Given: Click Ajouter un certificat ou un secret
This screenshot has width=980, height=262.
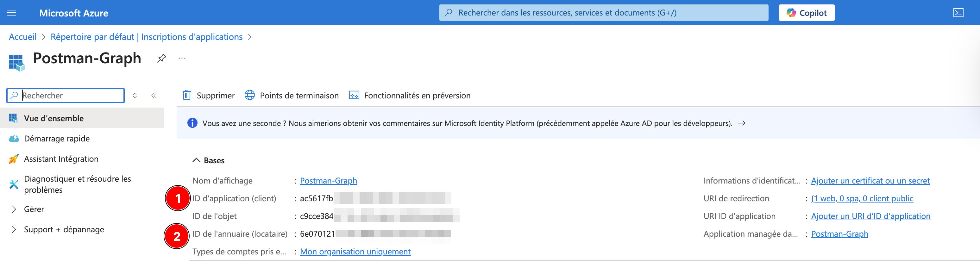Looking at the screenshot, I should coord(870,181).
